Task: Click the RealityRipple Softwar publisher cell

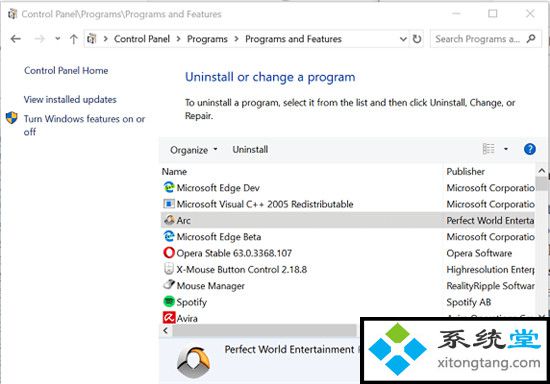Action: 490,286
